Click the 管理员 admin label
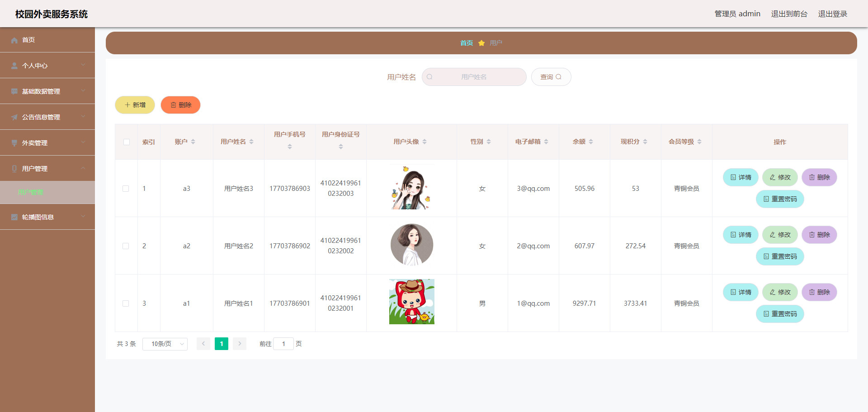This screenshot has height=412, width=868. coord(737,14)
